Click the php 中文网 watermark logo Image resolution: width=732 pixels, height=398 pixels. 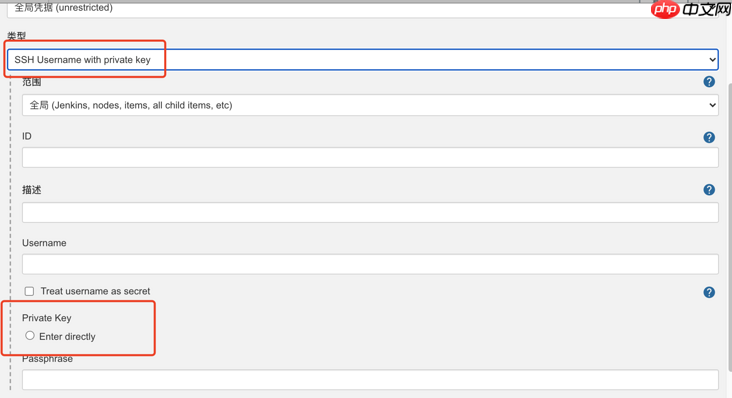pyautogui.click(x=690, y=9)
